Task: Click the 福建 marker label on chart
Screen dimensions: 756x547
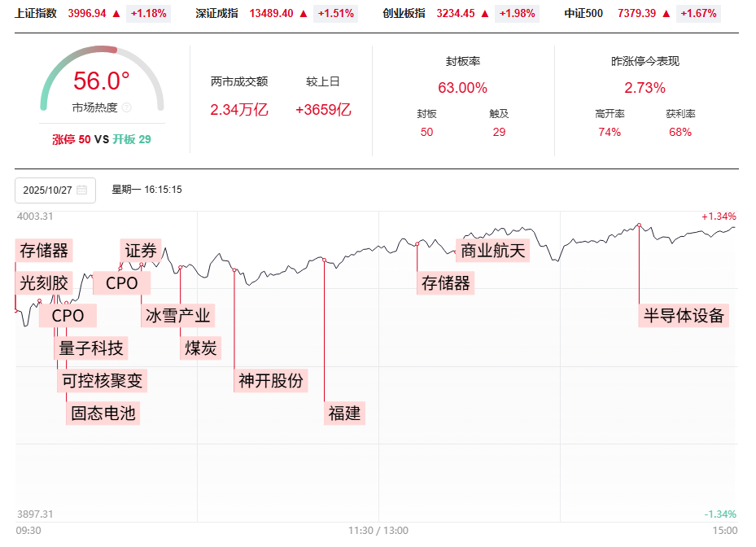Action: 344,413
